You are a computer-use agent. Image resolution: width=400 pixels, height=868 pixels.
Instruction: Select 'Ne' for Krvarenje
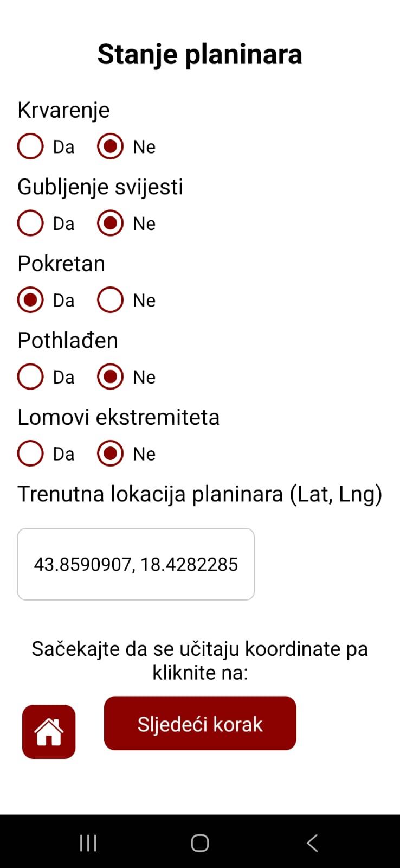pyautogui.click(x=110, y=146)
